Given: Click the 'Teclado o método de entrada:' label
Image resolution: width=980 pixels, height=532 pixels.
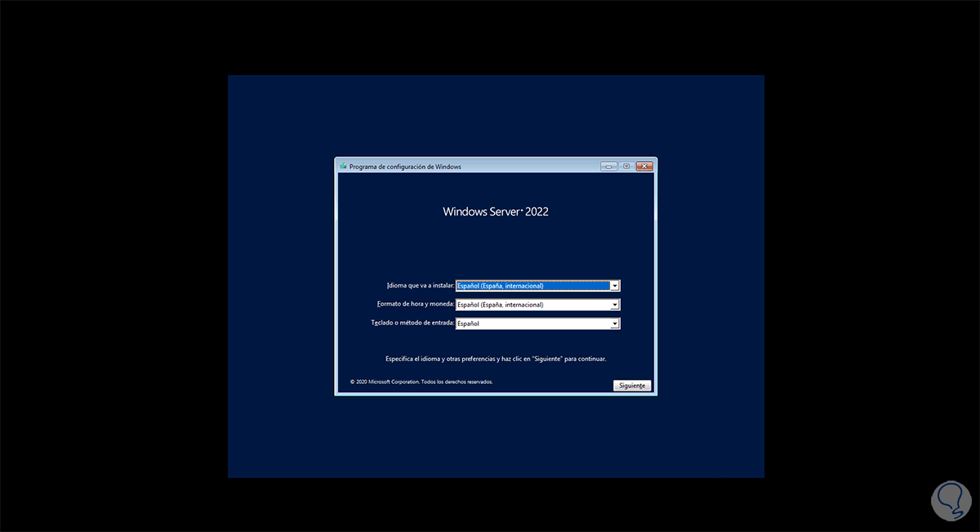Looking at the screenshot, I should click(413, 324).
